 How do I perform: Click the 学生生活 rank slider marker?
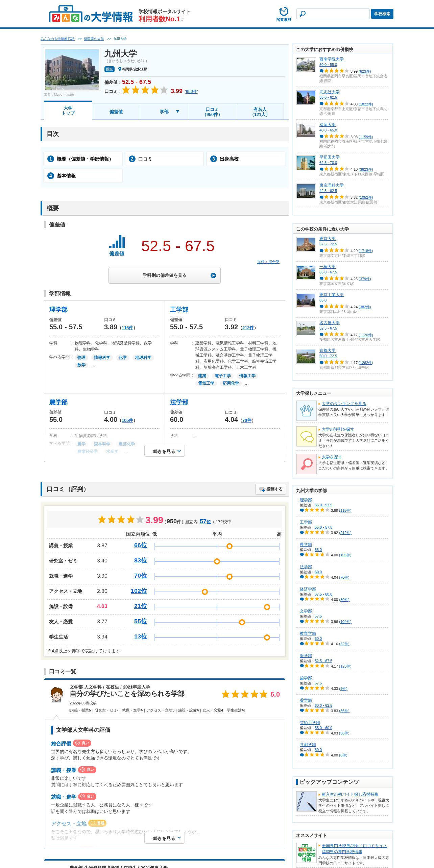(x=267, y=637)
